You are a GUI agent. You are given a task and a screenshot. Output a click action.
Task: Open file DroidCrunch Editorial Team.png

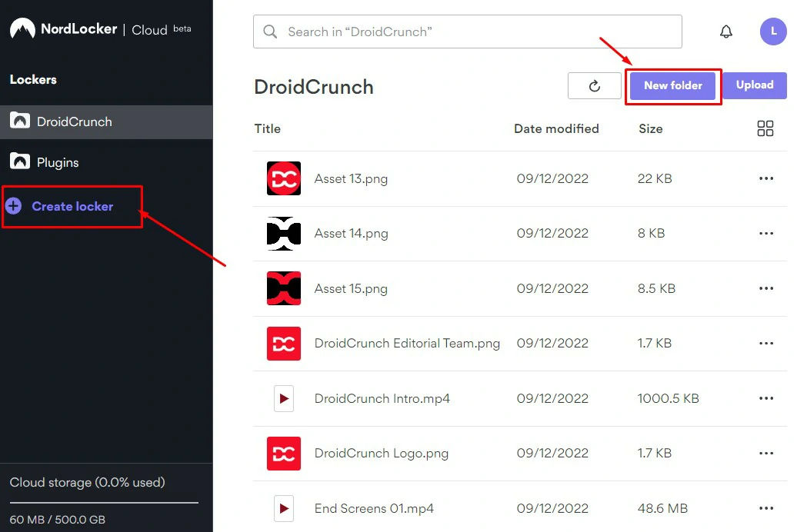(x=407, y=344)
